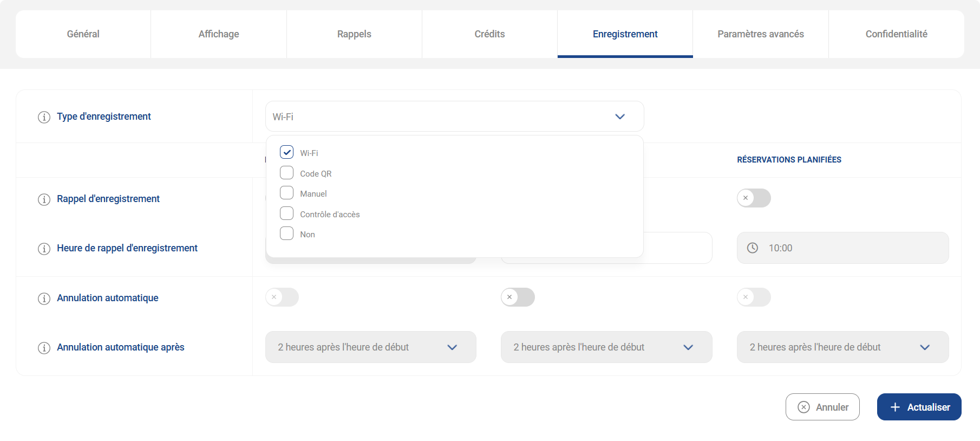Open info icon for Type d'enregistrement
980x441 pixels.
click(x=44, y=117)
